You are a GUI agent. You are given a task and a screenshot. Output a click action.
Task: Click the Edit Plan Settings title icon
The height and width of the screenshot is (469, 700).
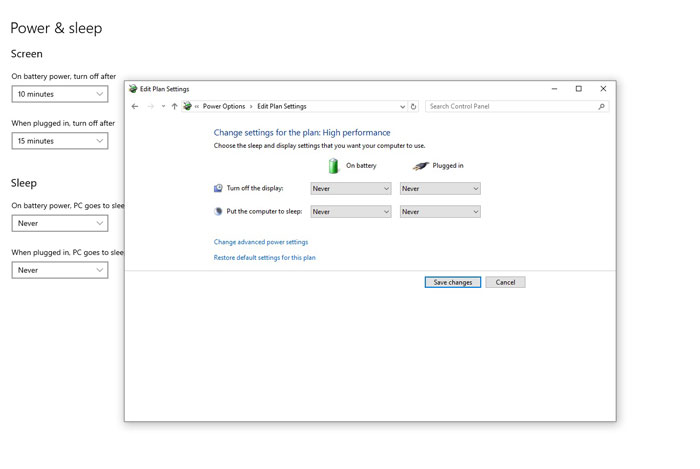[x=133, y=88]
